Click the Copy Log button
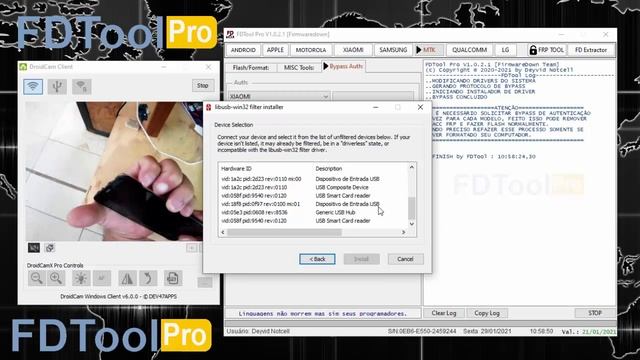640x360 pixels. pos(487,313)
